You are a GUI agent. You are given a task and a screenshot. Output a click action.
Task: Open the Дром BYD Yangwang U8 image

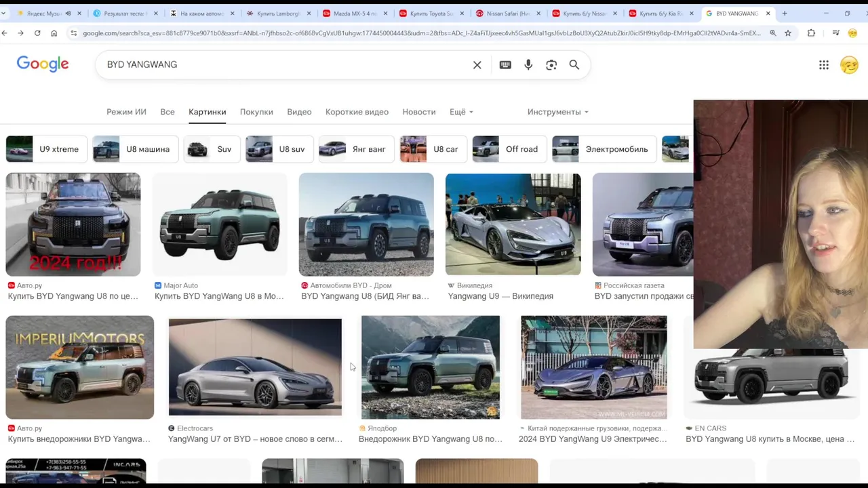pyautogui.click(x=366, y=224)
